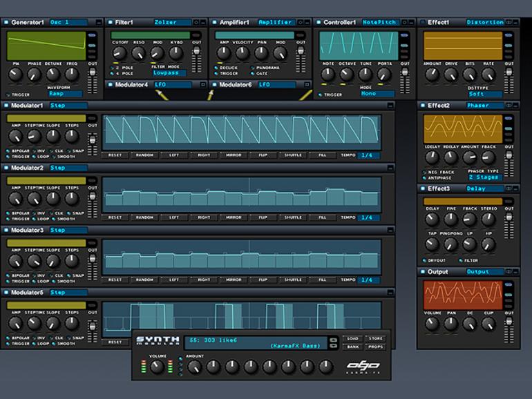Screen dimensions: 532x399
Task: Click the Modulator2 module power indicator
Action: pos(6,168)
